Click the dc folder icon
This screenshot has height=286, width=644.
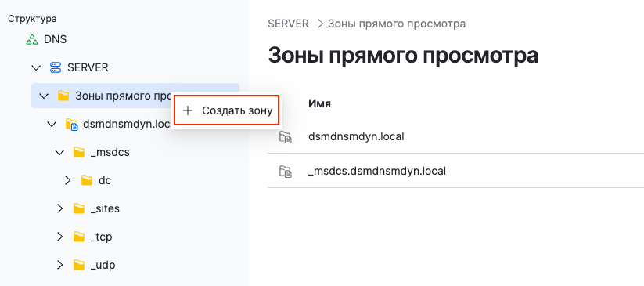tap(87, 180)
